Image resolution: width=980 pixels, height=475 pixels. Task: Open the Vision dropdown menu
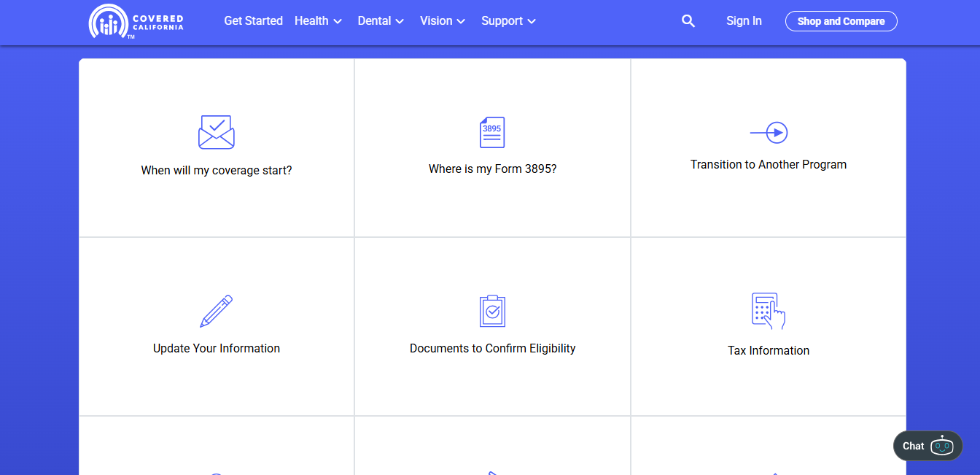pos(442,21)
